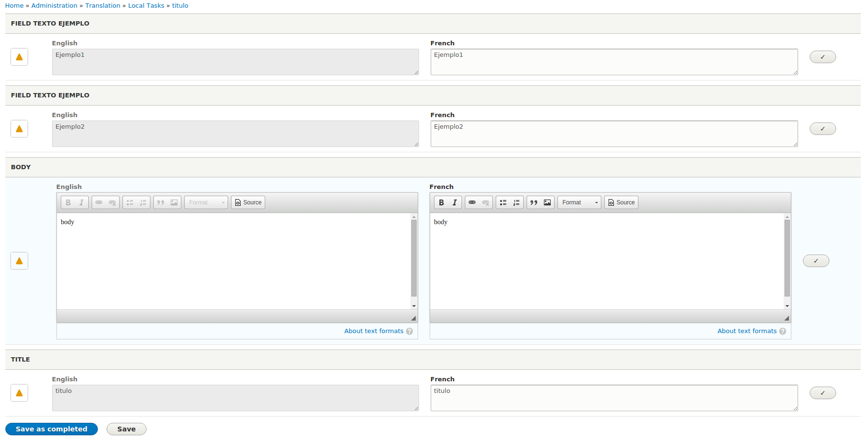Click the Save as completed button
This screenshot has width=868, height=444.
[51, 429]
